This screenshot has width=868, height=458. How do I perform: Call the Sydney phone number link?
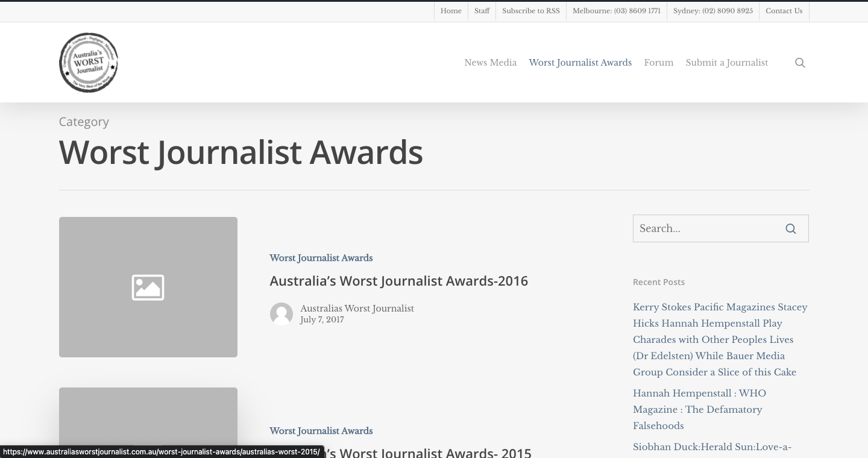(x=713, y=11)
